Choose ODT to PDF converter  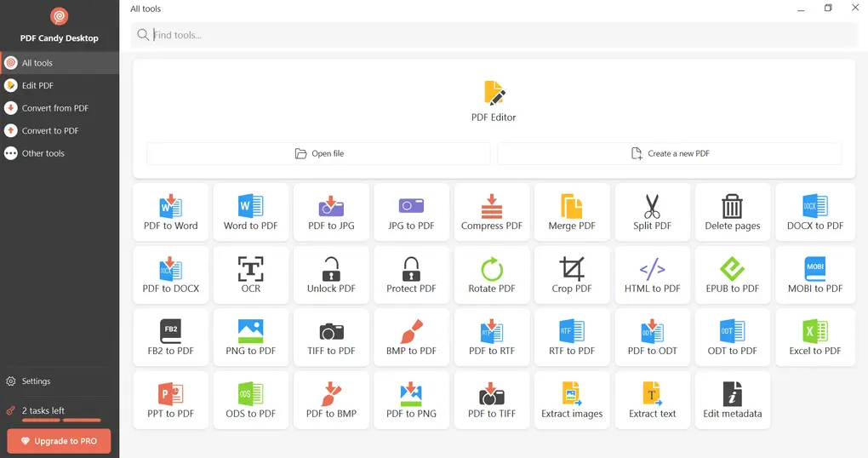pos(733,337)
